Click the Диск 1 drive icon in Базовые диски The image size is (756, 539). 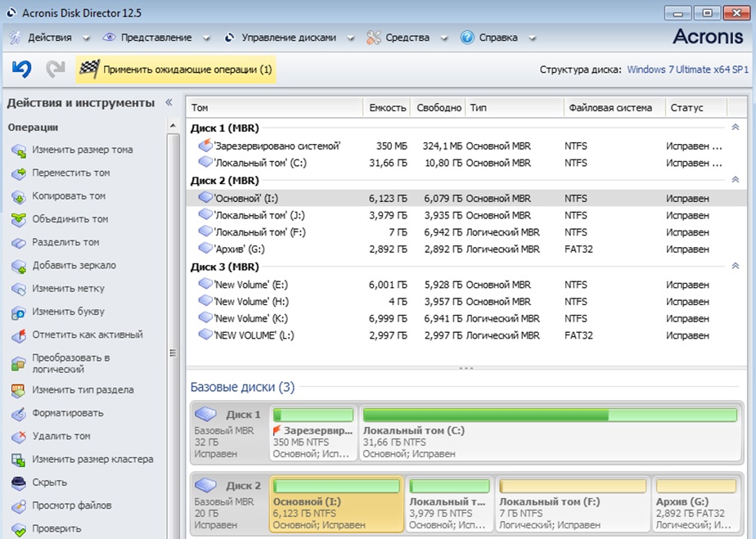[206, 414]
